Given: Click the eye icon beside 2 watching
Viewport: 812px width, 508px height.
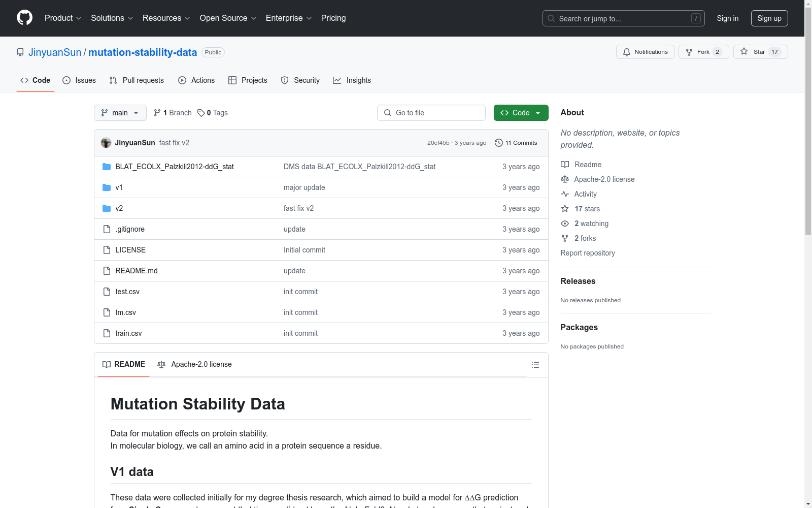Looking at the screenshot, I should point(565,224).
